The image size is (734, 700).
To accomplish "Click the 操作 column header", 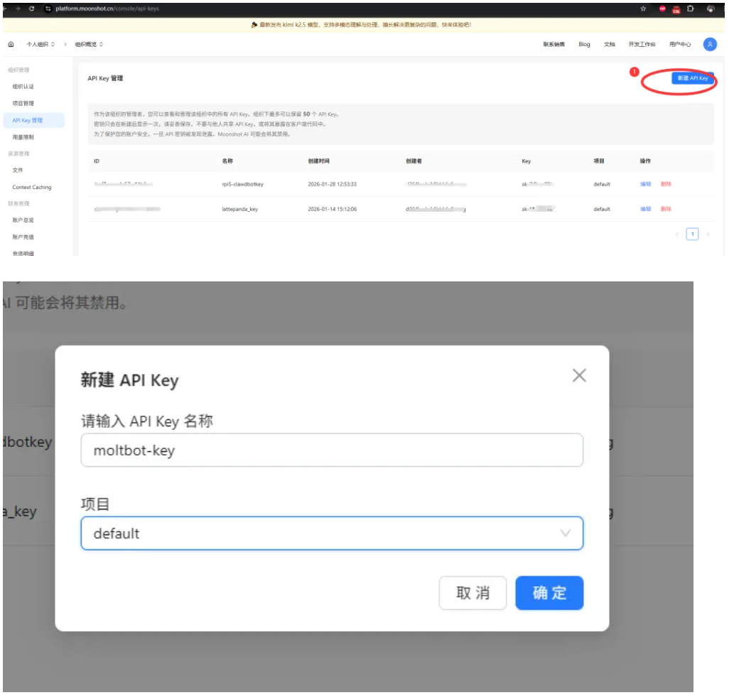I will click(x=645, y=161).
